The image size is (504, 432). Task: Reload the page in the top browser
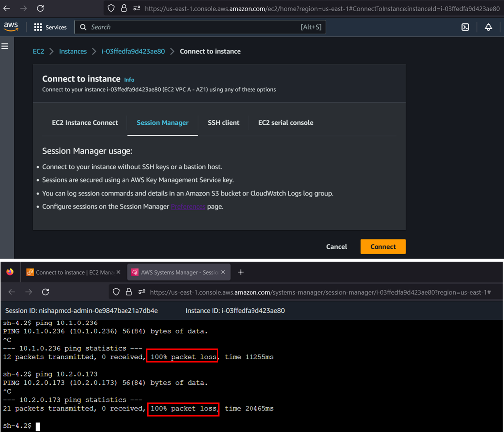click(40, 8)
